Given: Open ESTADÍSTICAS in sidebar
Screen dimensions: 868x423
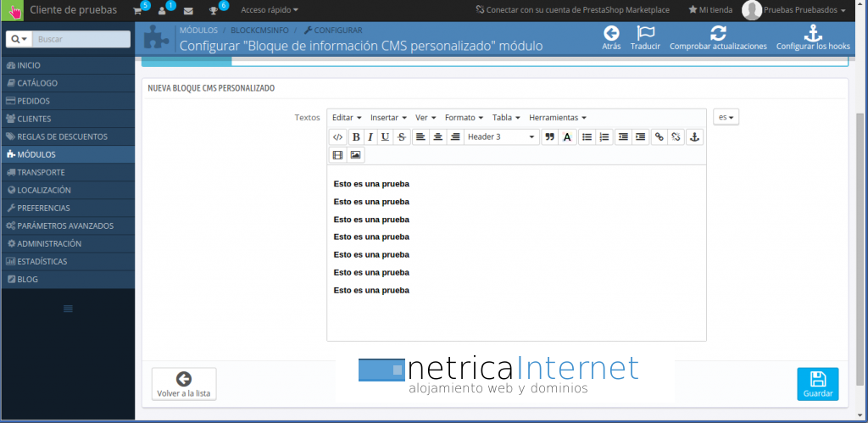Looking at the screenshot, I should pyautogui.click(x=68, y=261).
